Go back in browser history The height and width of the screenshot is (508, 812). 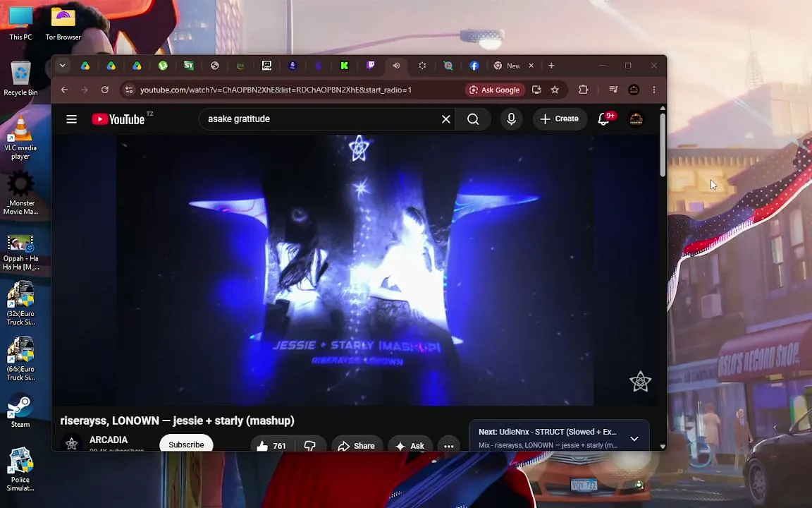(x=64, y=90)
